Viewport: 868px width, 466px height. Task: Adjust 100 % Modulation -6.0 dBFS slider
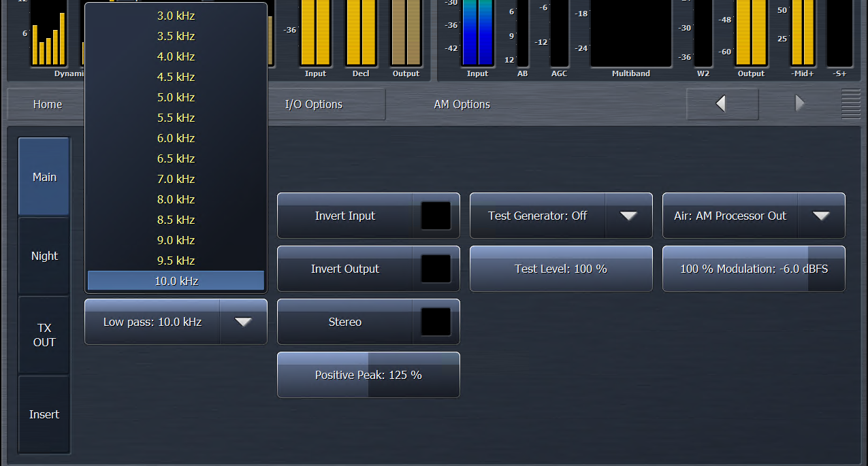pyautogui.click(x=754, y=269)
